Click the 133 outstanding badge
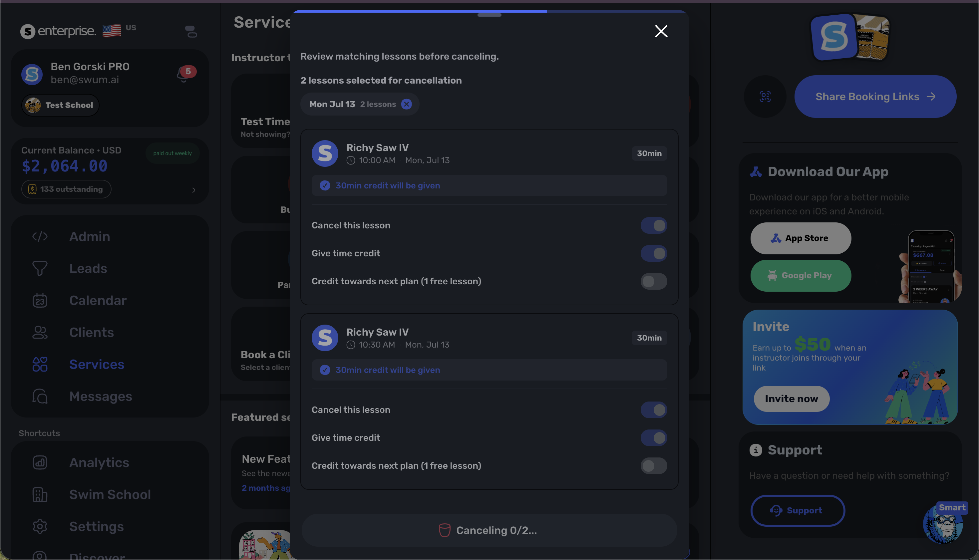 click(x=66, y=189)
